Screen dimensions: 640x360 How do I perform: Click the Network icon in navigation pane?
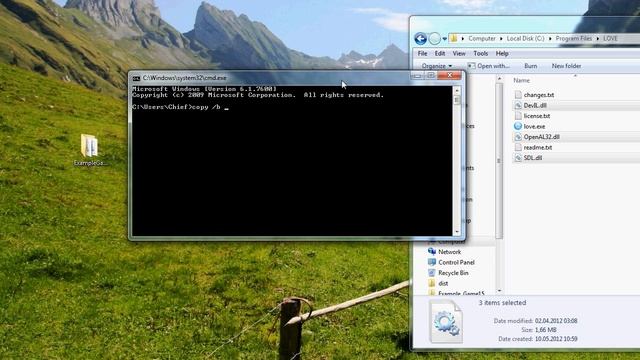pyautogui.click(x=432, y=251)
